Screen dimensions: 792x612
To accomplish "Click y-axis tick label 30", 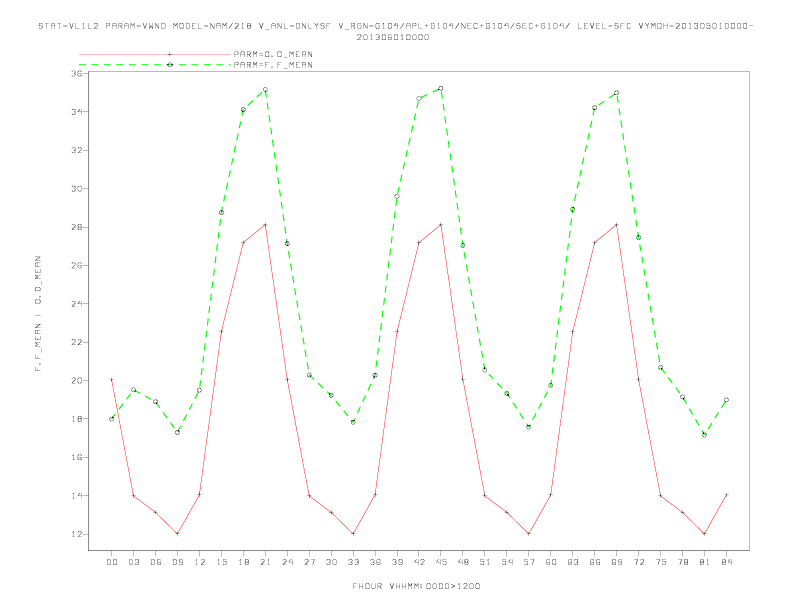I will pyautogui.click(x=77, y=189).
